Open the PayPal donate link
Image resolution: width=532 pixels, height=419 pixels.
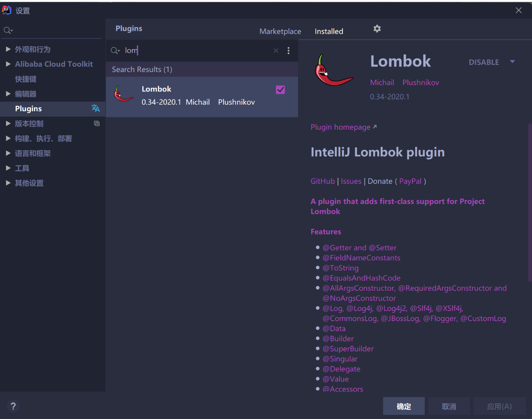410,181
